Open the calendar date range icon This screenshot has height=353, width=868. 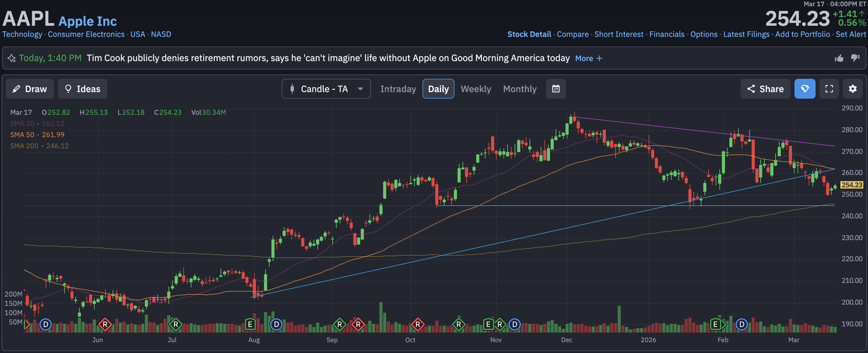pos(556,89)
